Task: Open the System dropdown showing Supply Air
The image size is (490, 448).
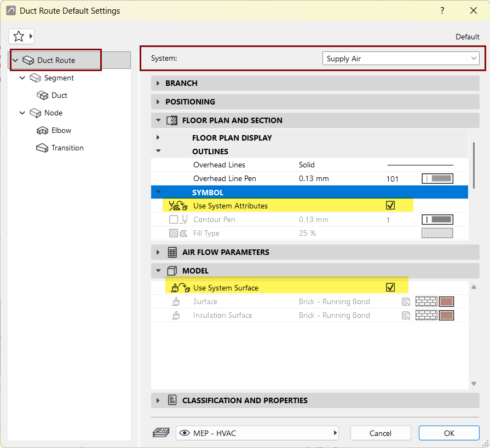Action: coord(401,59)
